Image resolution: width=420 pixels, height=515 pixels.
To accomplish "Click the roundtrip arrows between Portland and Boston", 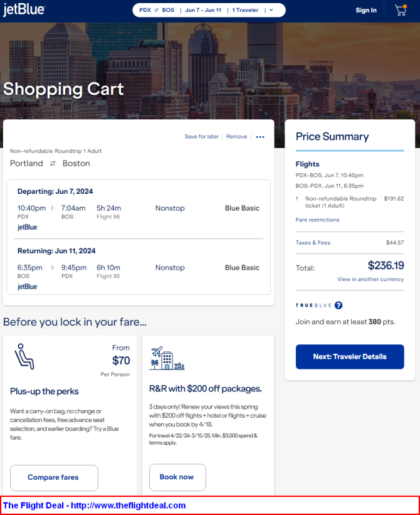I will [x=53, y=164].
